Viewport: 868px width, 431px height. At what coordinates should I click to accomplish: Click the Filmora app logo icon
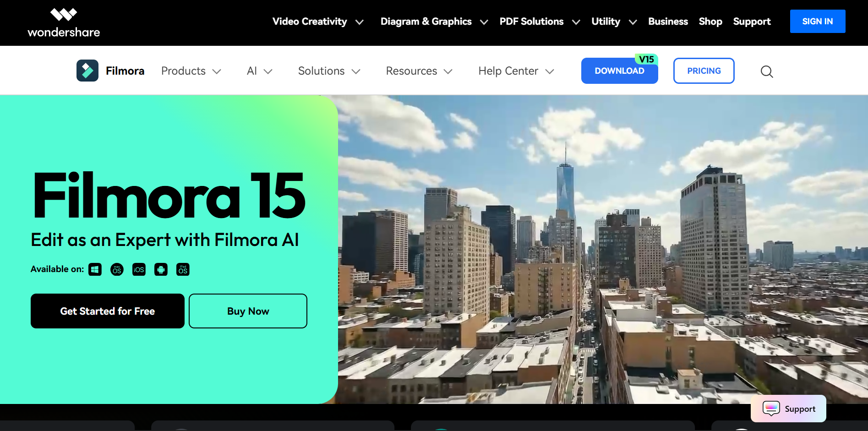(87, 71)
